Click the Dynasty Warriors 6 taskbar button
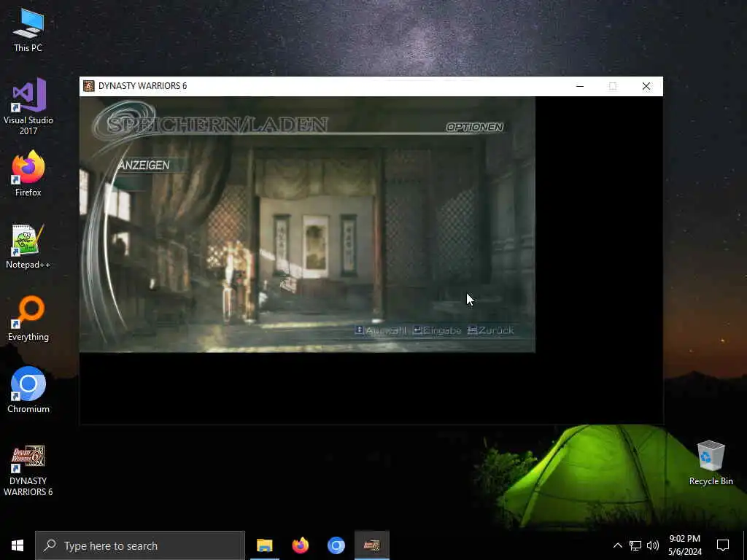Viewport: 747px width, 560px height. [x=372, y=545]
